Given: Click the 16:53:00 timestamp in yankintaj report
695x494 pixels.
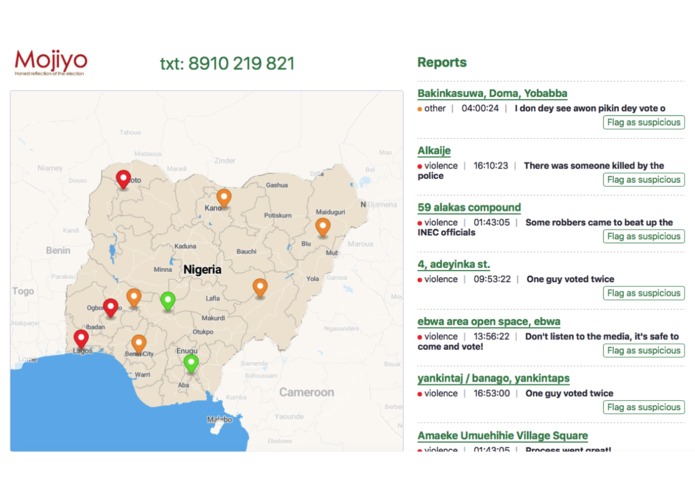Looking at the screenshot, I should [x=492, y=393].
